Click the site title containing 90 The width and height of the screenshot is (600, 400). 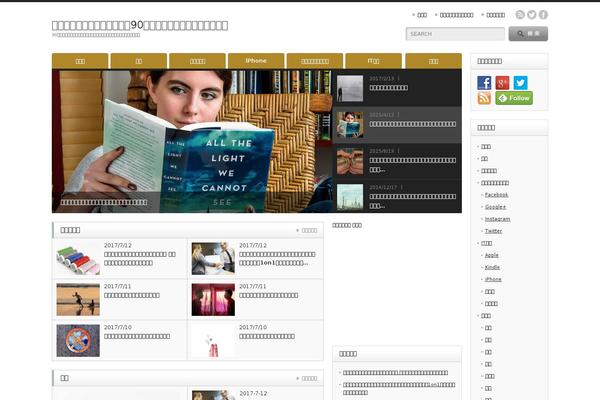(140, 25)
